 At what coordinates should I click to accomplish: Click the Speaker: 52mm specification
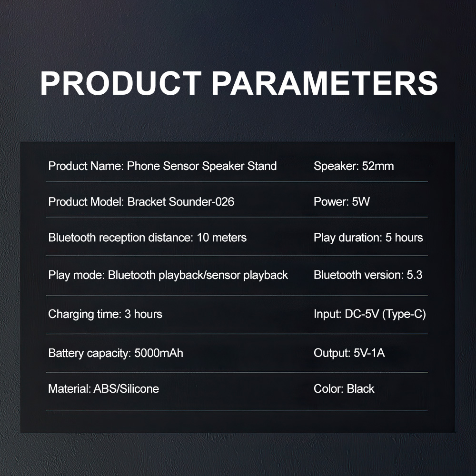pyautogui.click(x=354, y=166)
